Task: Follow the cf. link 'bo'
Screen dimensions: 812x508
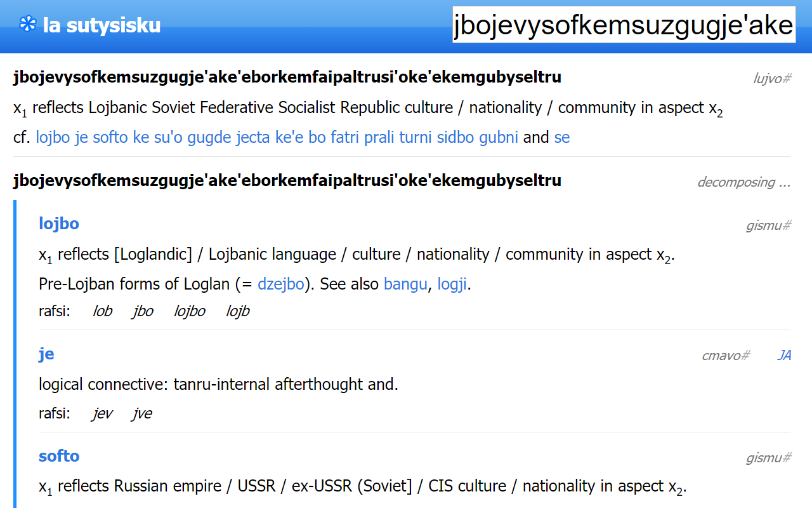Action: point(317,137)
